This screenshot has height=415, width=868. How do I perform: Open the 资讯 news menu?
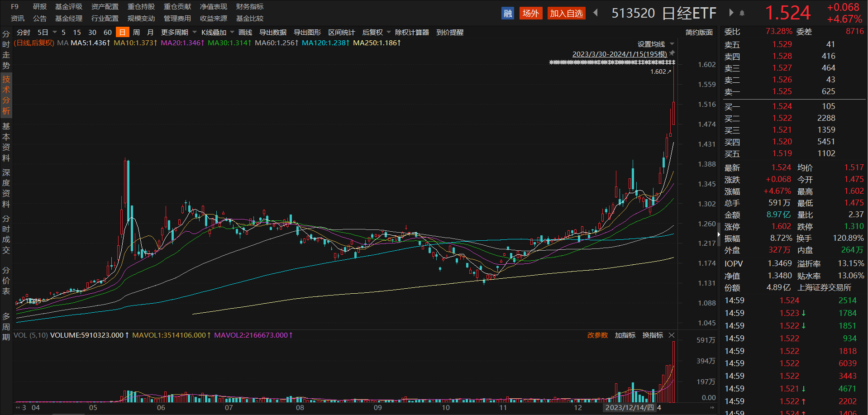[x=18, y=19]
